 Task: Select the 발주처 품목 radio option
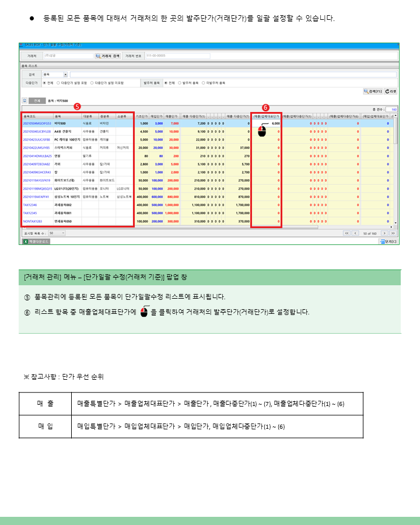pos(180,83)
